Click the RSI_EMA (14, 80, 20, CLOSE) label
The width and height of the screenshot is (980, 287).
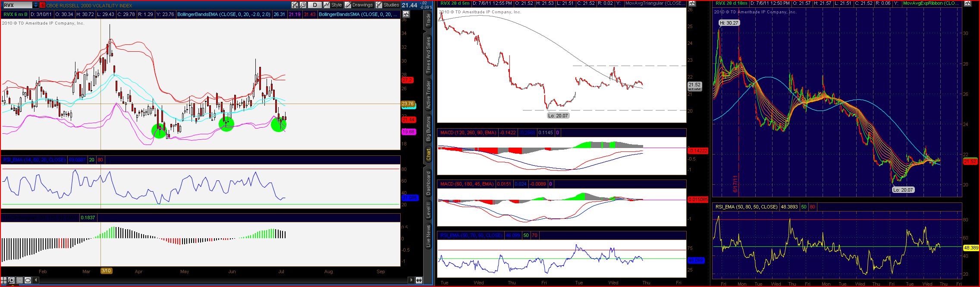(34, 160)
